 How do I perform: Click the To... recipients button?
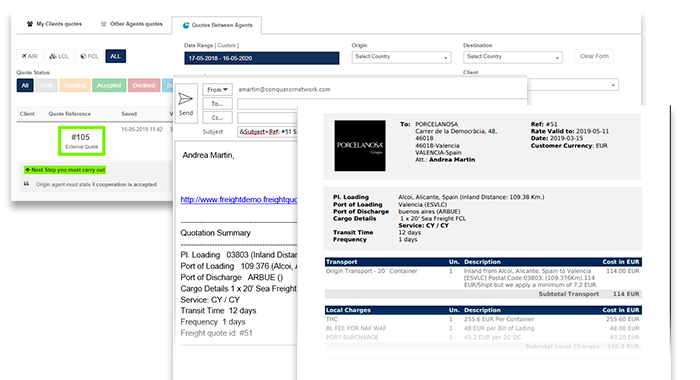pyautogui.click(x=217, y=104)
